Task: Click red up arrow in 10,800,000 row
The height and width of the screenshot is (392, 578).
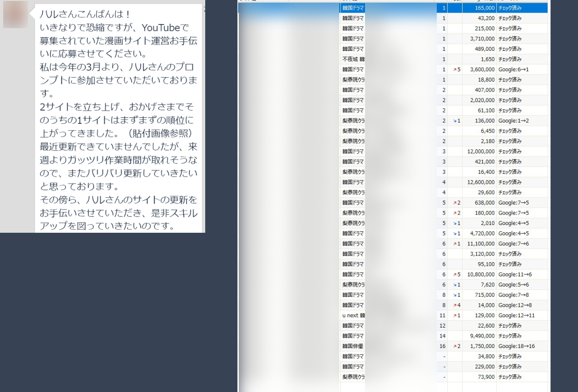Action: click(x=454, y=274)
